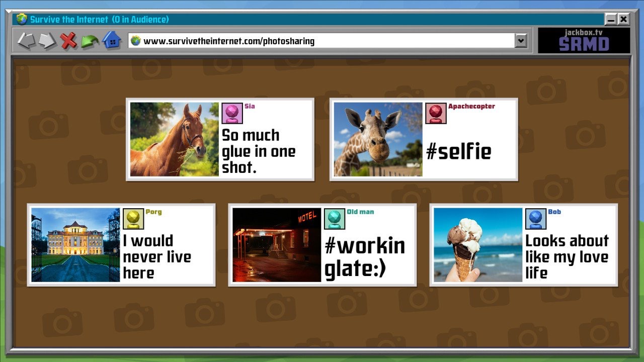The width and height of the screenshot is (644, 362).
Task: Click the browser forward arrow icon
Action: coord(47,41)
